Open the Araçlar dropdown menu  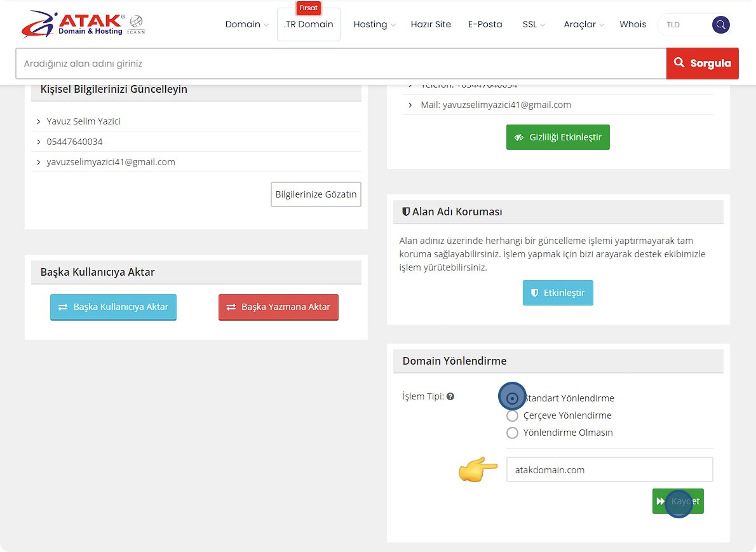(584, 24)
